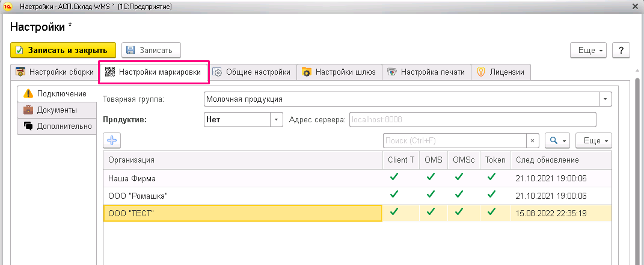Click Token checkmark for 'ООО "ТЕСТ"'
644x265 pixels.
click(492, 211)
